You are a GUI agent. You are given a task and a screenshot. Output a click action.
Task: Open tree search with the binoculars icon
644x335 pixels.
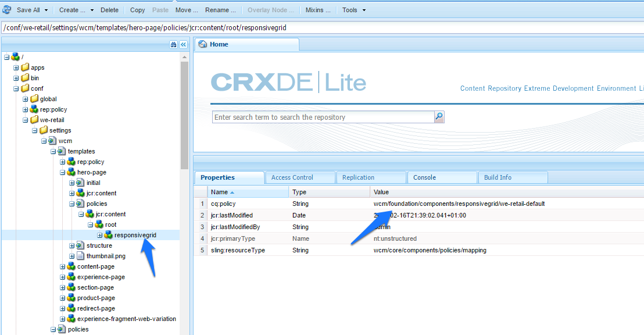coord(173,44)
